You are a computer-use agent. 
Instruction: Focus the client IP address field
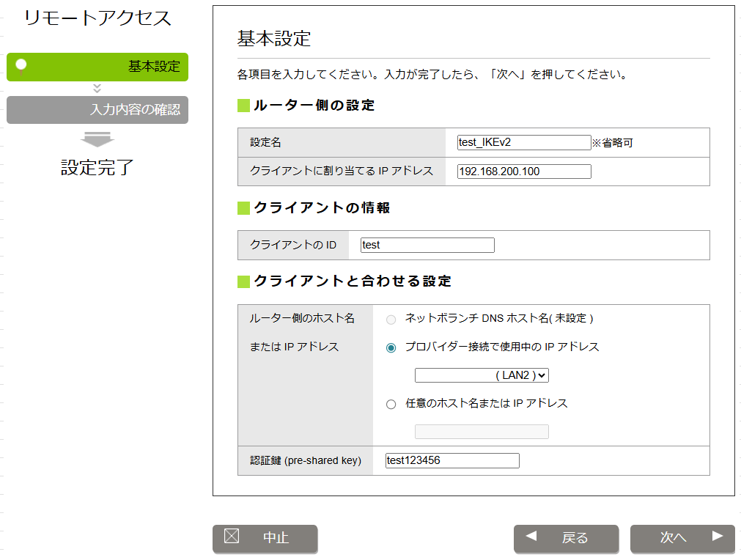pos(523,172)
